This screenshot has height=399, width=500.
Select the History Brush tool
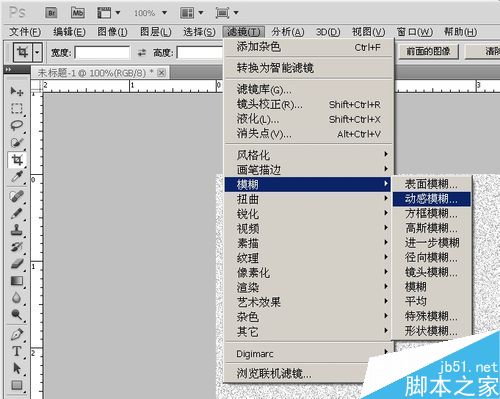(17, 247)
